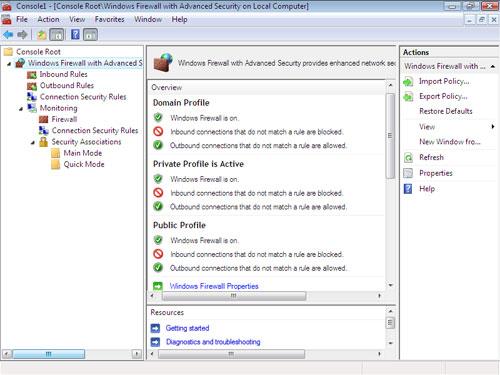Open the Windows Firewall Properties link
The width and height of the screenshot is (500, 375).
coord(214,286)
